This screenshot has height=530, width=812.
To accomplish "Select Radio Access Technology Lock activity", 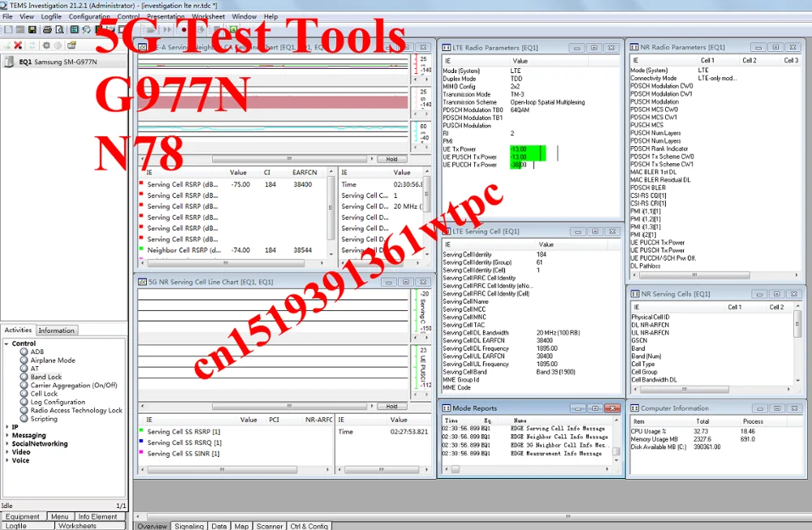I will [x=76, y=410].
